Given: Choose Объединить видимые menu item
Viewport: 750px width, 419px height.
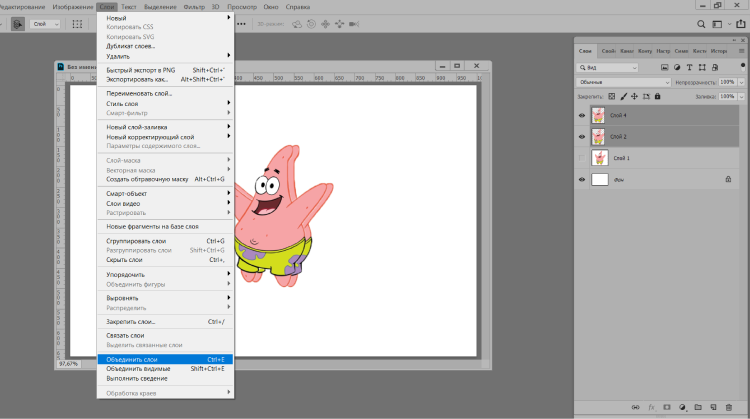Looking at the screenshot, I should pos(165,369).
